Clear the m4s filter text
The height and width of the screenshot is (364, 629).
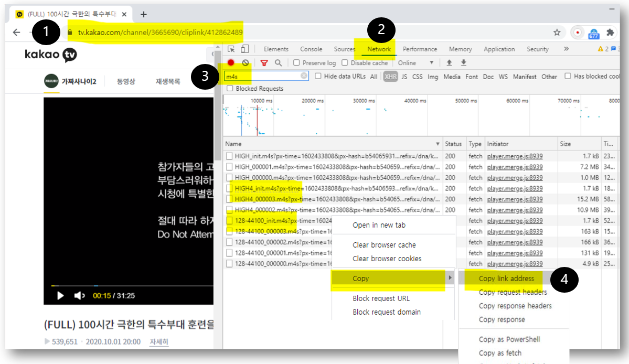click(x=304, y=76)
